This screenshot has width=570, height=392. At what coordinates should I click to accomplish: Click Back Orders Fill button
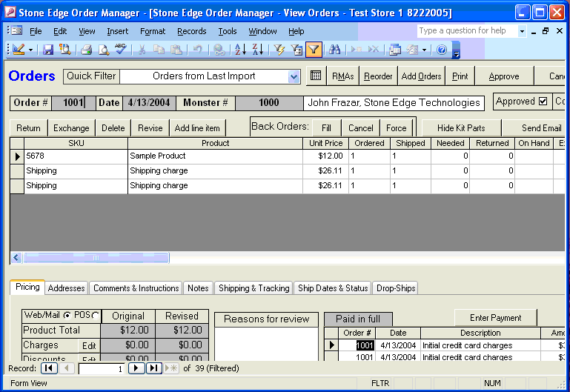pos(326,128)
